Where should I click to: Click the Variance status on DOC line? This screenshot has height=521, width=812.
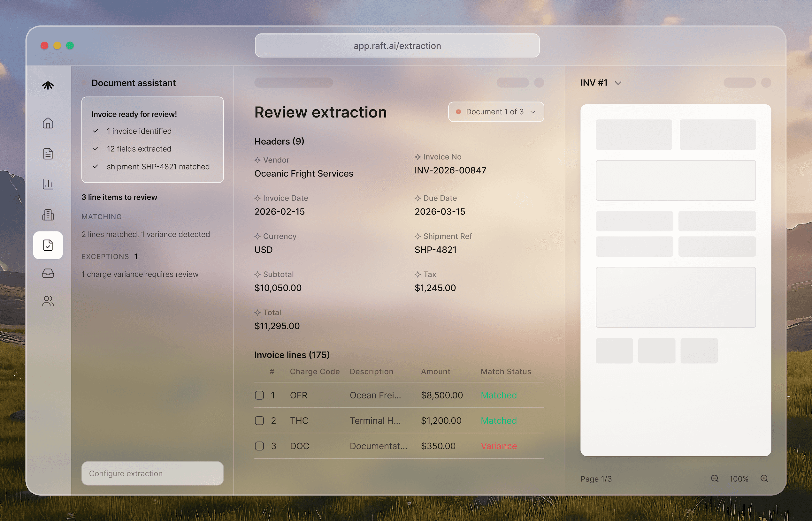click(x=499, y=446)
